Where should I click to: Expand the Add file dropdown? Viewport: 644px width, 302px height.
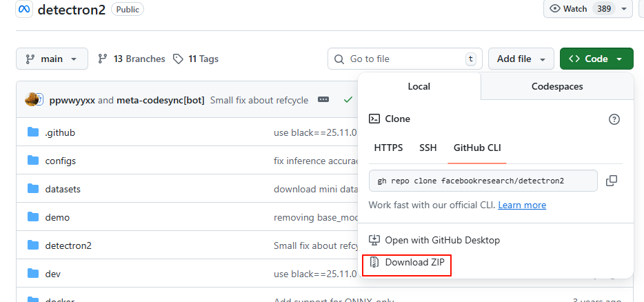[x=521, y=59]
